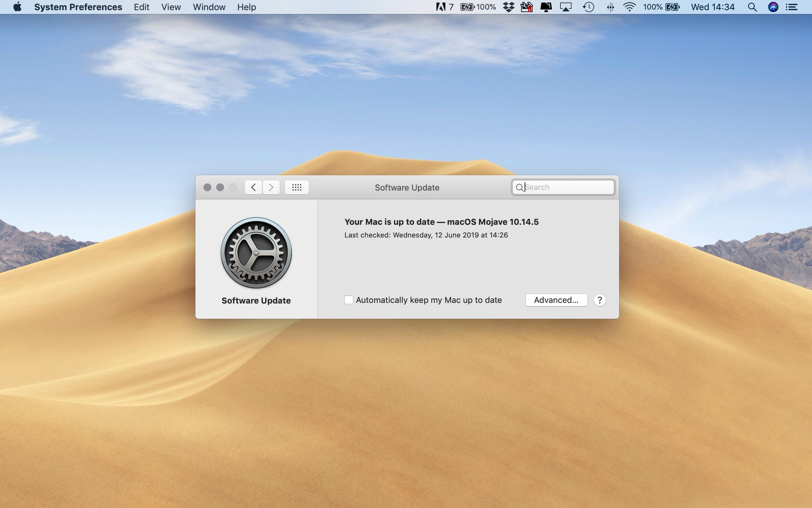Open the Time Machine menu

tap(588, 7)
